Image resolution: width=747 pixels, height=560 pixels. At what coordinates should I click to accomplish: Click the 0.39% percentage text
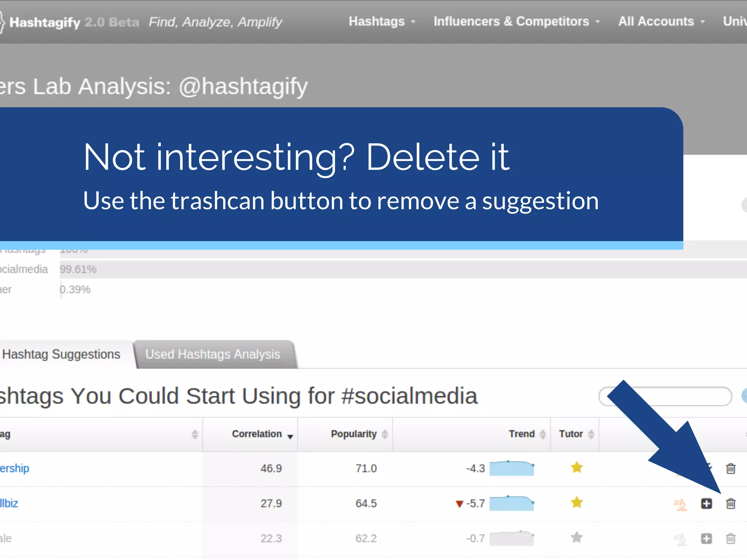tap(75, 289)
